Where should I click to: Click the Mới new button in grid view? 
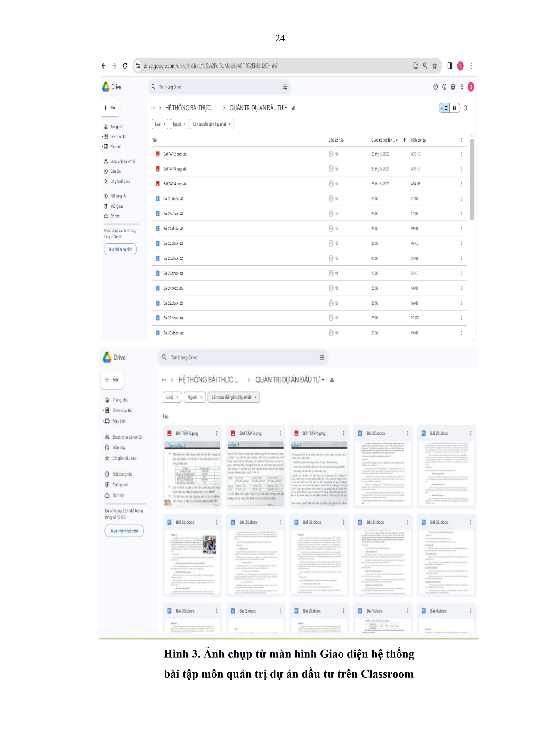(112, 380)
